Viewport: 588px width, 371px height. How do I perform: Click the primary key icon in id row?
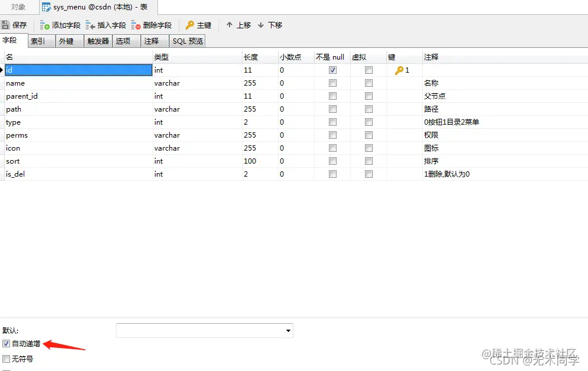tap(399, 70)
